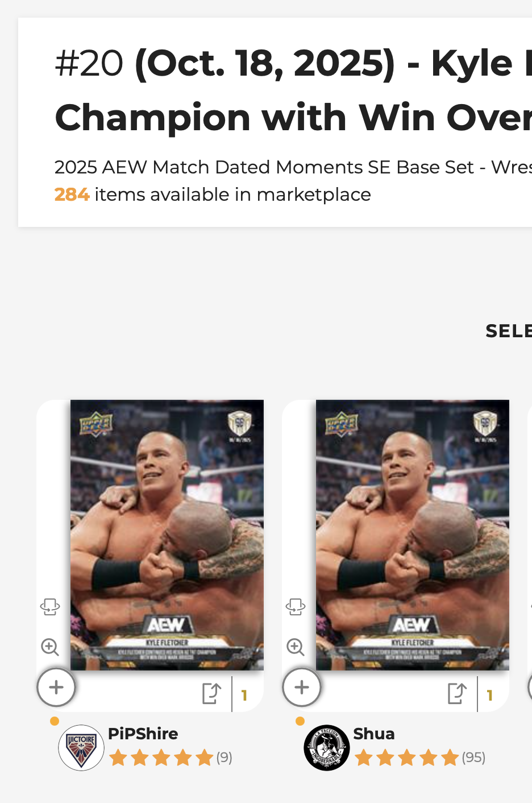Screen dimensions: 532x803
Task: Visit the PiPShire seller profile name
Action: coord(143,734)
